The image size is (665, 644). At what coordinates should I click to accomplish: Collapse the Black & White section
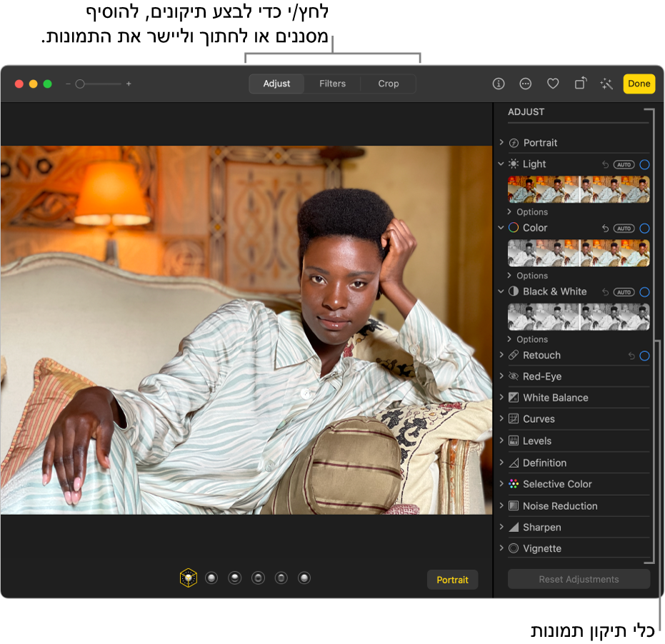pyautogui.click(x=500, y=291)
